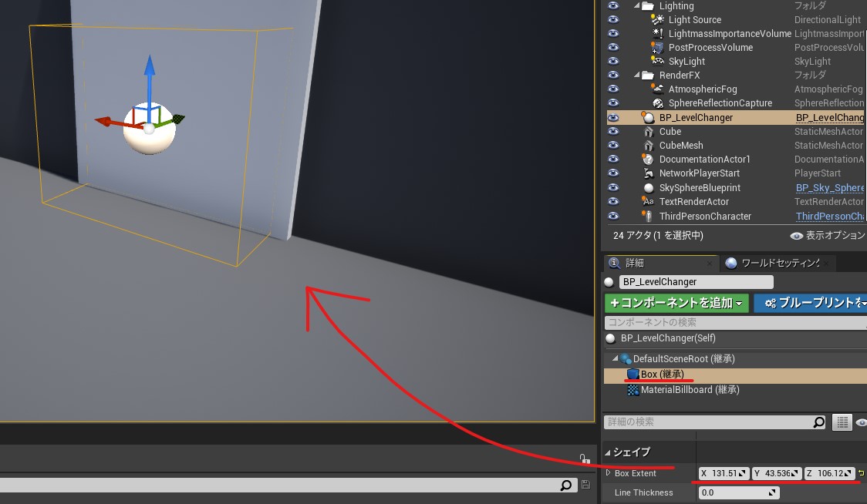Click the ThirdPersonCharacter icon

click(x=648, y=216)
